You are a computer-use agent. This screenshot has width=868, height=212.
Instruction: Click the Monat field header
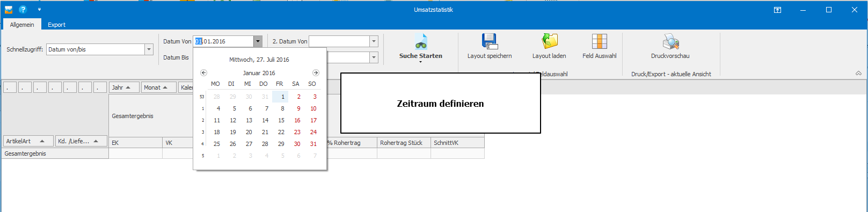click(x=159, y=87)
